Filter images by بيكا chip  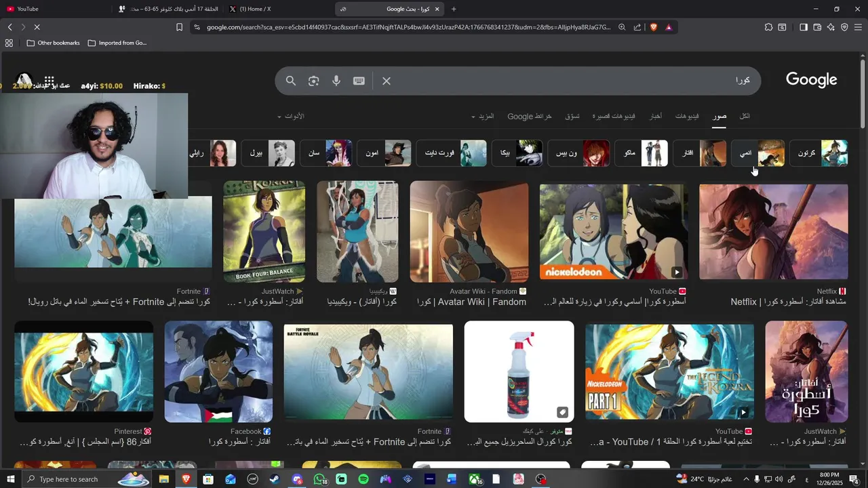click(x=517, y=153)
